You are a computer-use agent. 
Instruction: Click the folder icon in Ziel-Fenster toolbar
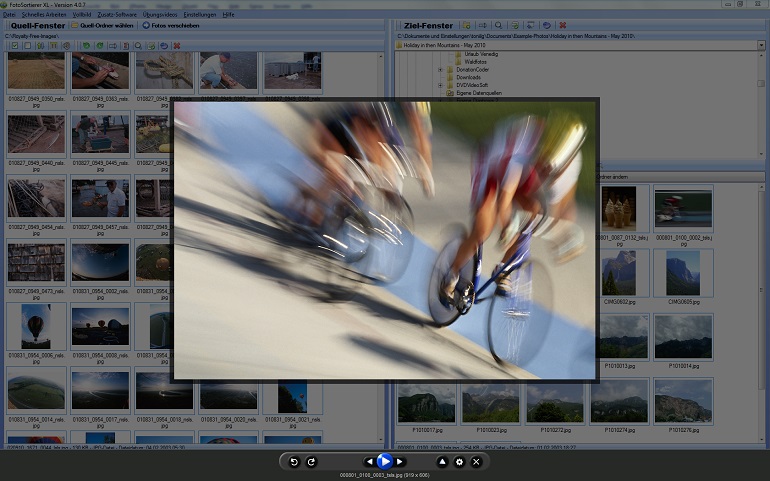coord(467,25)
